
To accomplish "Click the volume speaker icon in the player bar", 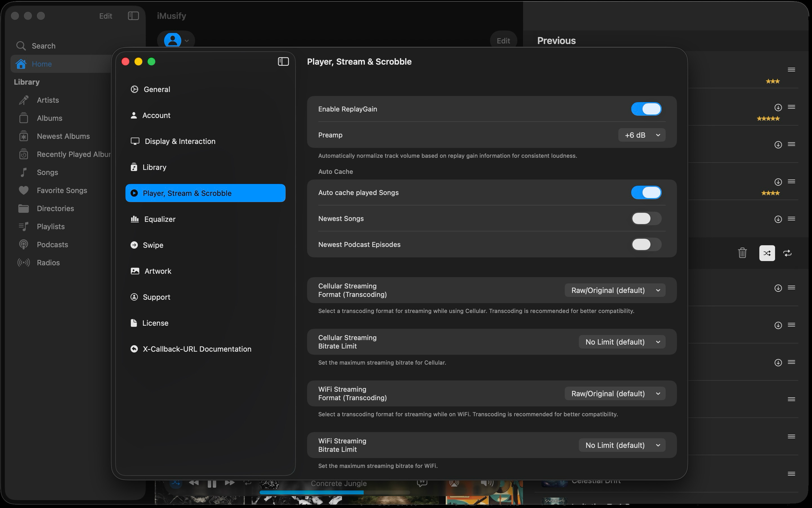I will click(x=487, y=483).
